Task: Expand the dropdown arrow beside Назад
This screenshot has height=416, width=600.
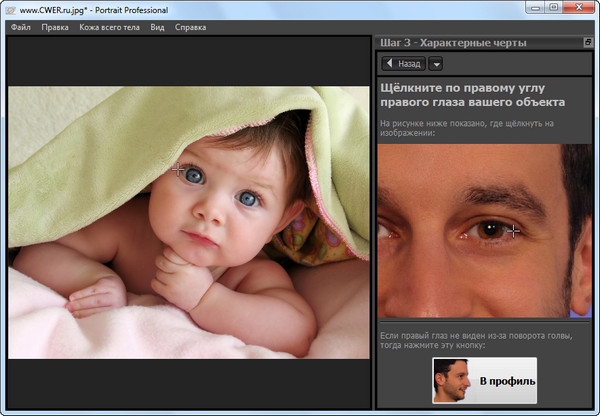Action: tap(436, 64)
